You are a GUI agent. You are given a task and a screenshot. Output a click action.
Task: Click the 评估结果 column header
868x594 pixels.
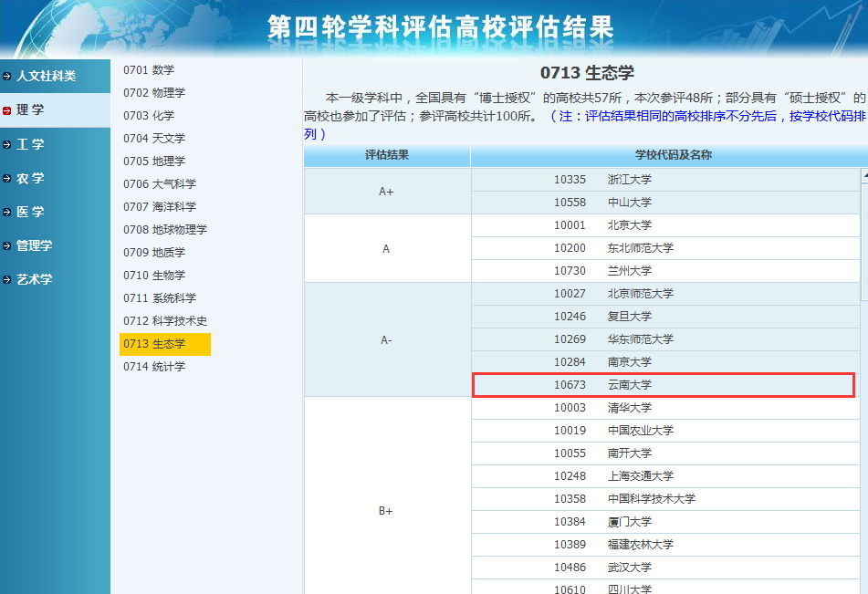tap(386, 155)
